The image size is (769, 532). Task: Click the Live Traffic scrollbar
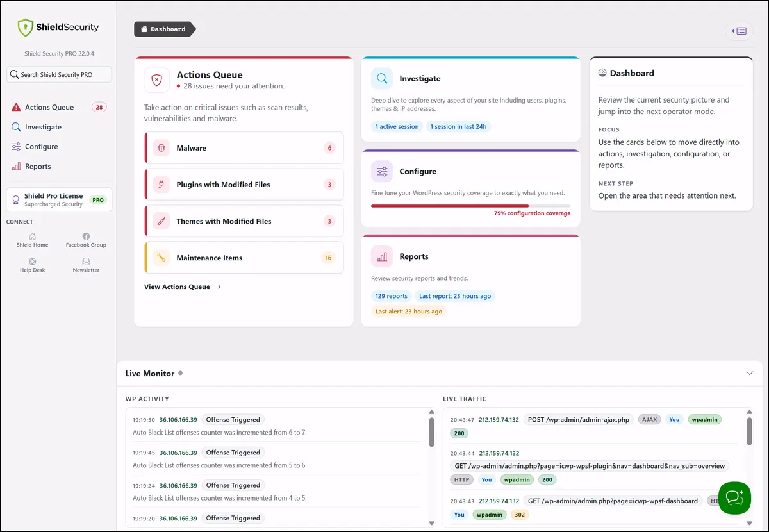pyautogui.click(x=749, y=431)
